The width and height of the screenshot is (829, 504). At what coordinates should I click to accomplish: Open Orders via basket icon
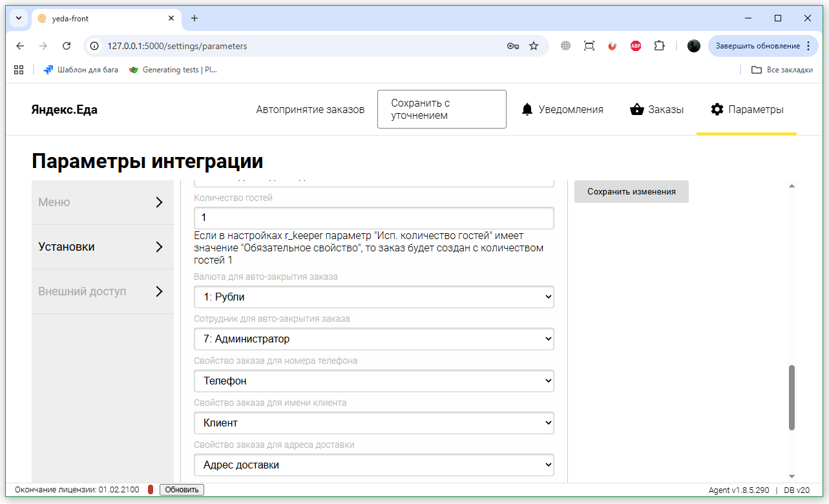[x=636, y=110]
